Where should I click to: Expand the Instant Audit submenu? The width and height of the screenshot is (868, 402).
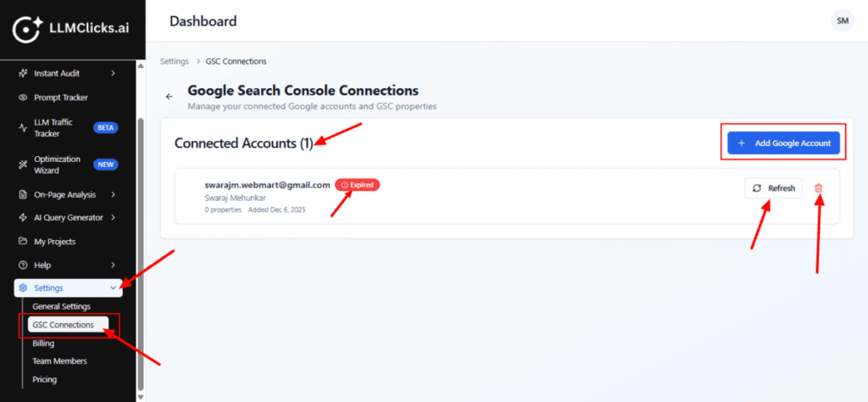tap(113, 74)
